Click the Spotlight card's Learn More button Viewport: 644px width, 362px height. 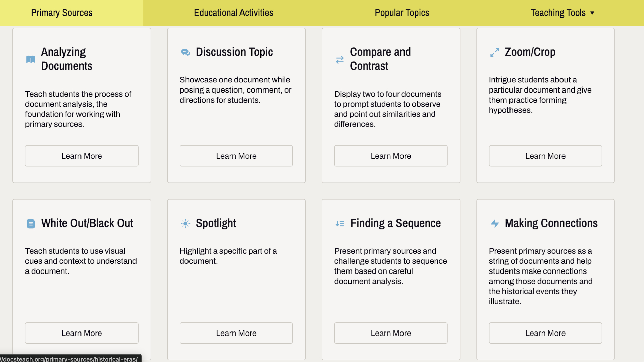click(236, 333)
